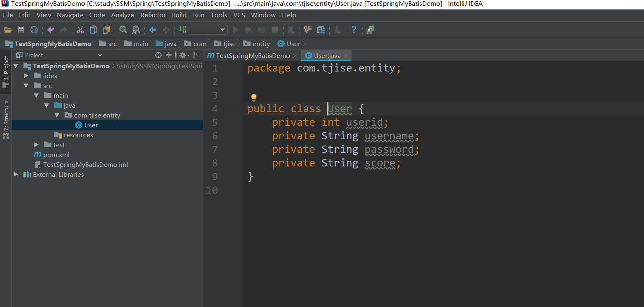Click Collapse All icon in Project panel
This screenshot has height=307, width=644.
coord(169,55)
